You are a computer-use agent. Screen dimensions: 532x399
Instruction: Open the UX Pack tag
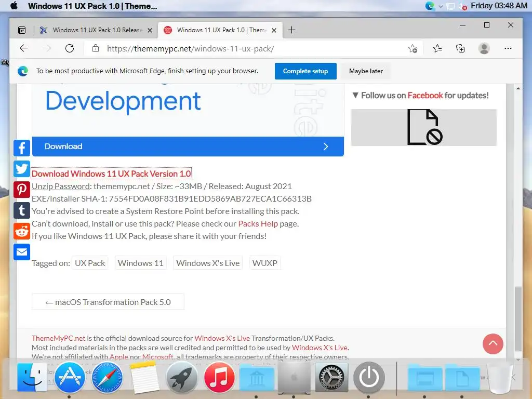pos(90,263)
